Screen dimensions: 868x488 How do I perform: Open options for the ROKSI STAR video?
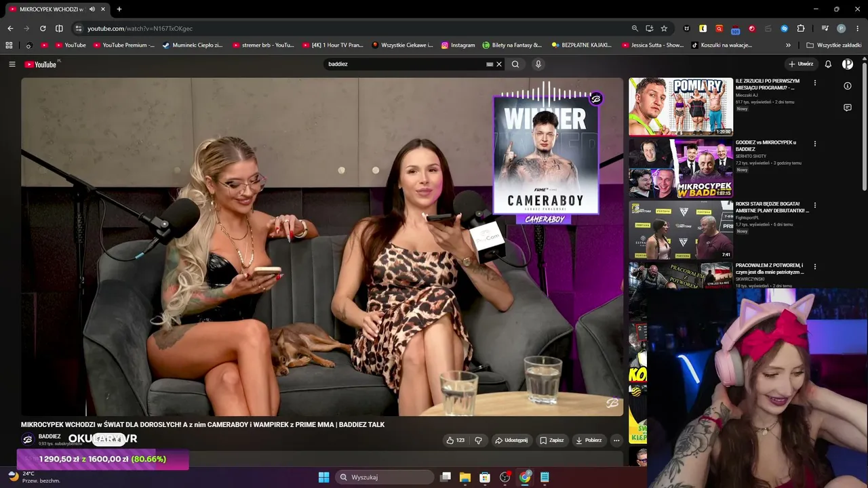point(814,205)
